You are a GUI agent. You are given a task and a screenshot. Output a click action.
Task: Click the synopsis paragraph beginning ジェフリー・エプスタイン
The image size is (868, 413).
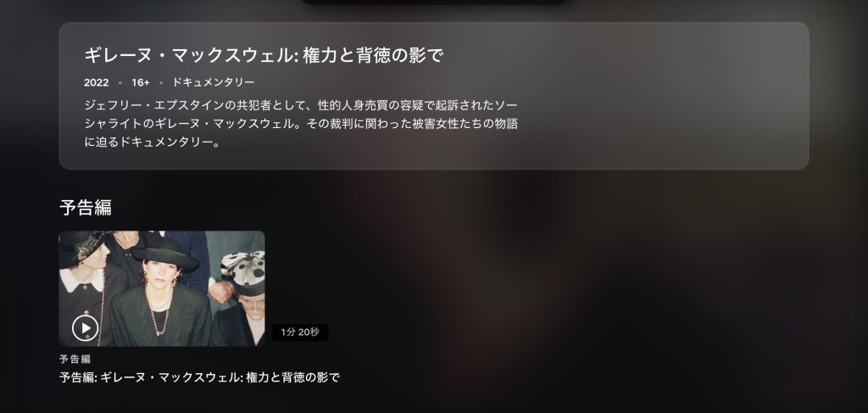click(x=301, y=124)
